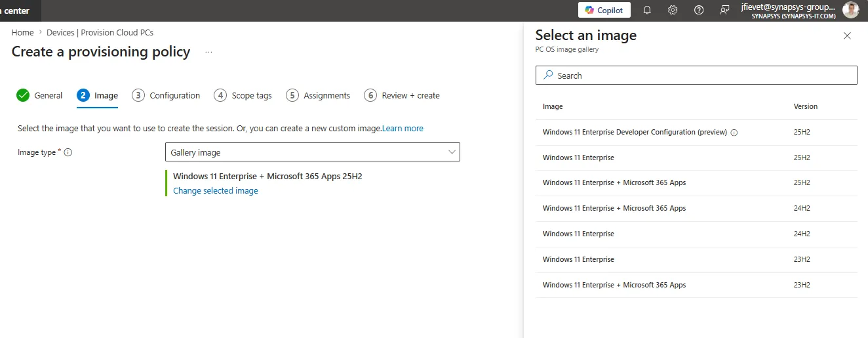This screenshot has height=338, width=868.
Task: Select the Image step tab
Action: click(97, 95)
